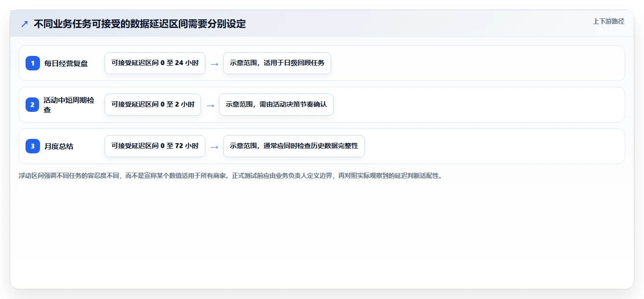The height and width of the screenshot is (299, 644).
Task: Click the footnote starting with 浮动区间强调
Action: (230, 176)
